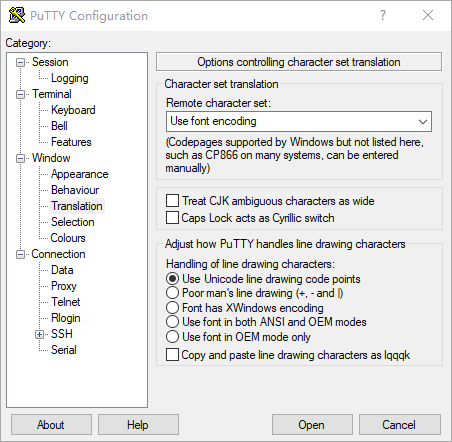Open the Features settings panel
452x442 pixels.
[x=71, y=142]
